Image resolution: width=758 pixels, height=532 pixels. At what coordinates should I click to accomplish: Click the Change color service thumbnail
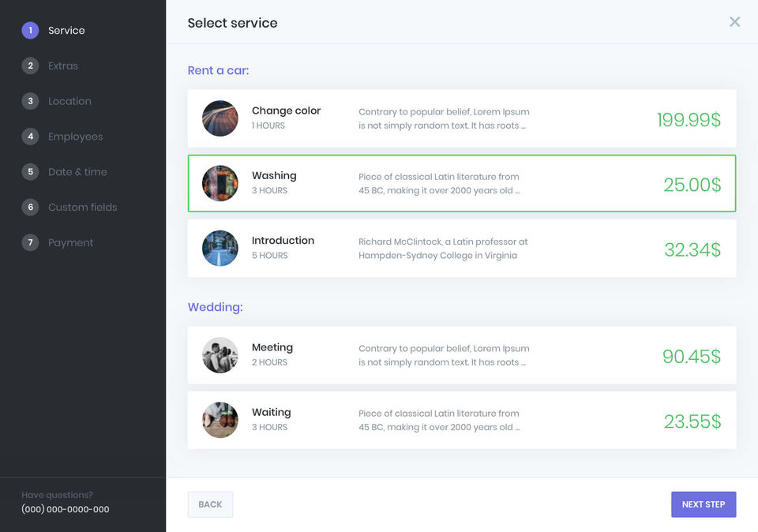pos(220,118)
